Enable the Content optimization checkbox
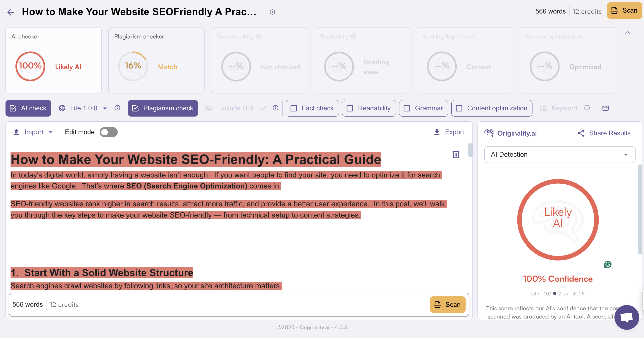 click(x=459, y=108)
